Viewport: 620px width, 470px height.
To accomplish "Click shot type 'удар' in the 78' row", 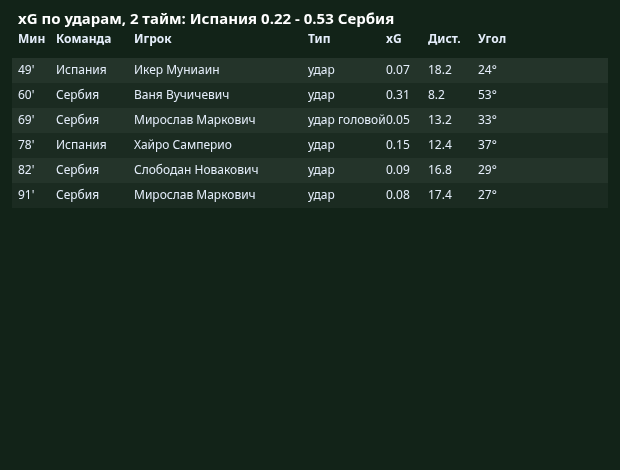I will point(321,145).
